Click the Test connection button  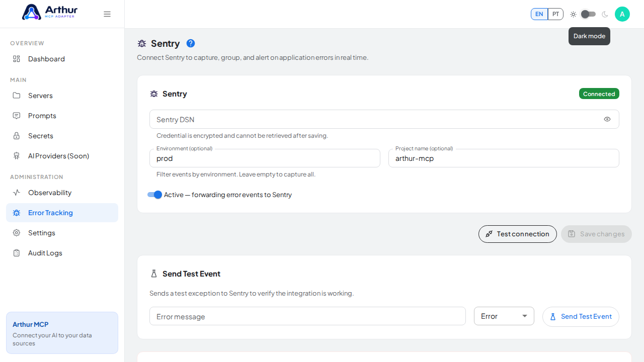(518, 234)
